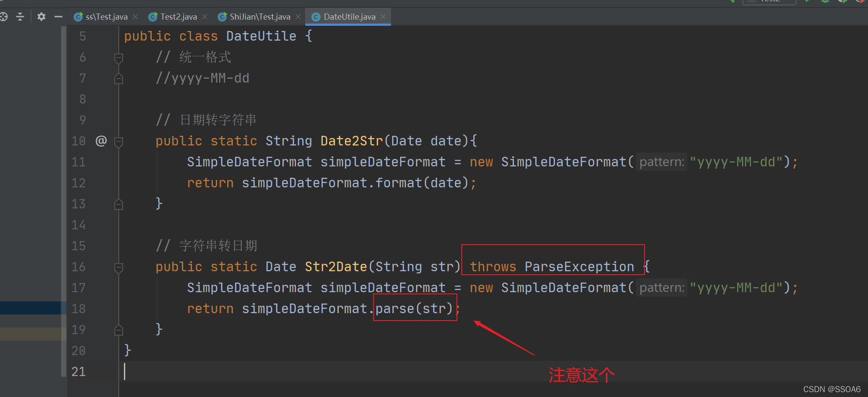The image size is (868, 397).
Task: Click the class name DateUtile on line 5
Action: 261,36
